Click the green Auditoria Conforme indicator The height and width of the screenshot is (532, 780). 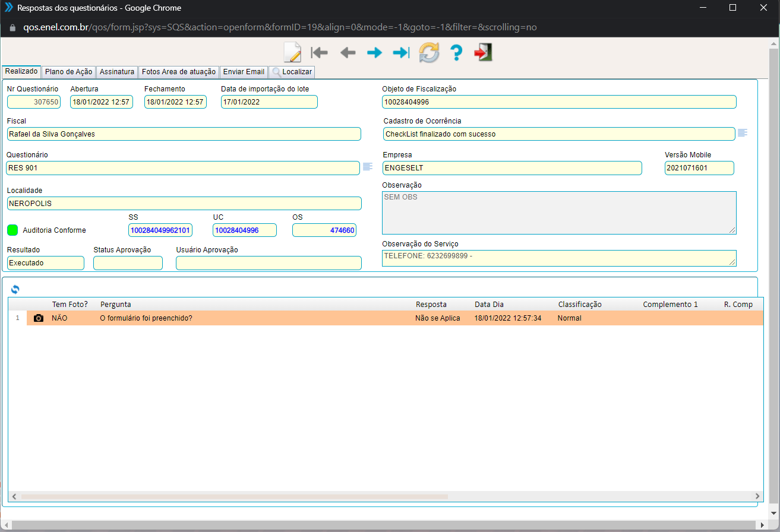(12, 230)
